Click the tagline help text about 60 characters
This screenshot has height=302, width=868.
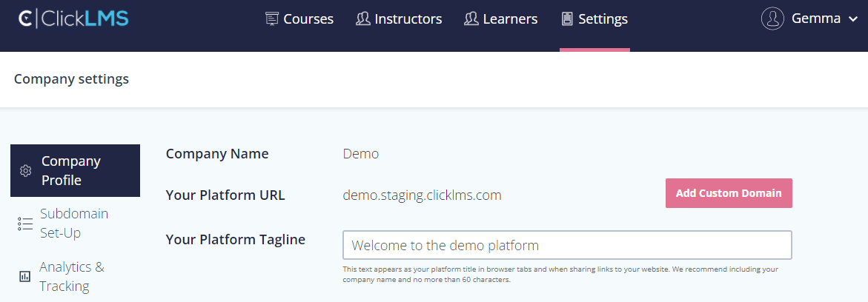[x=560, y=275]
